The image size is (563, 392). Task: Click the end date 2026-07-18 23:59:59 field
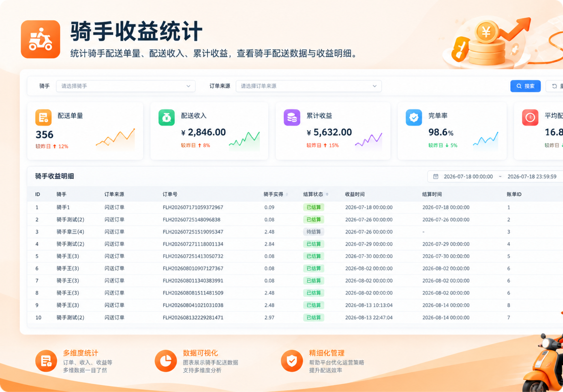point(532,177)
